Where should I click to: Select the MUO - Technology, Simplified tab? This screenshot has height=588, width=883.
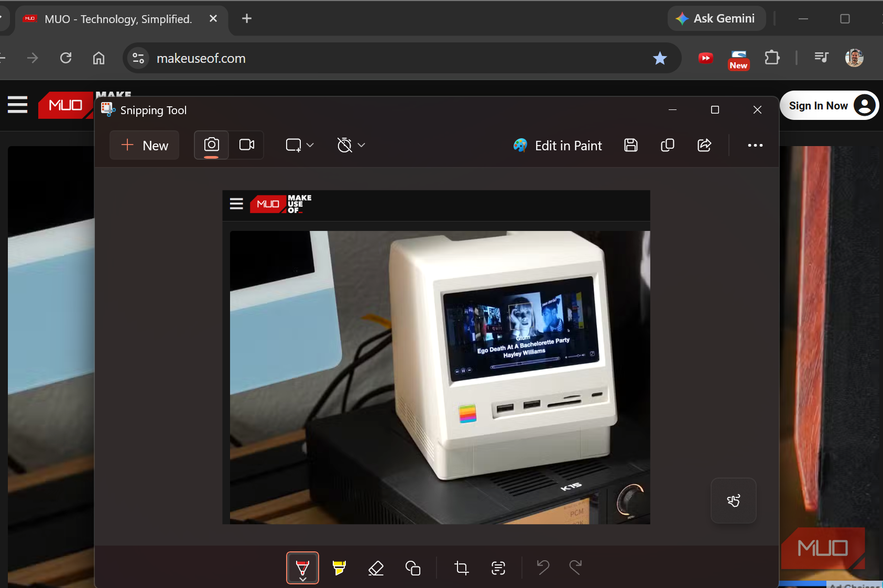[118, 19]
